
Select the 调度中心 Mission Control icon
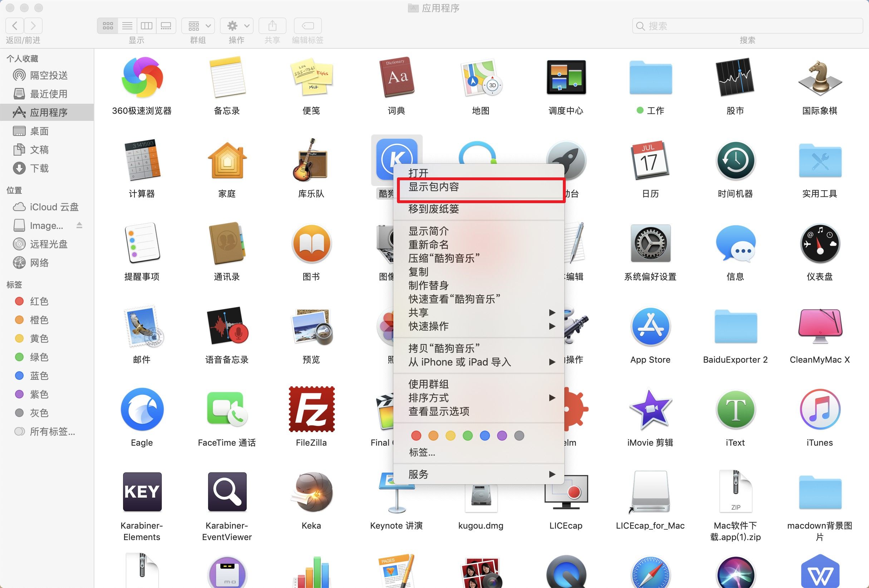click(566, 77)
